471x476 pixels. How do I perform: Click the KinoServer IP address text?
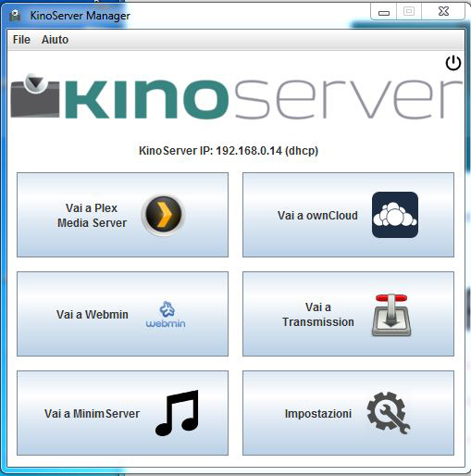coord(229,151)
